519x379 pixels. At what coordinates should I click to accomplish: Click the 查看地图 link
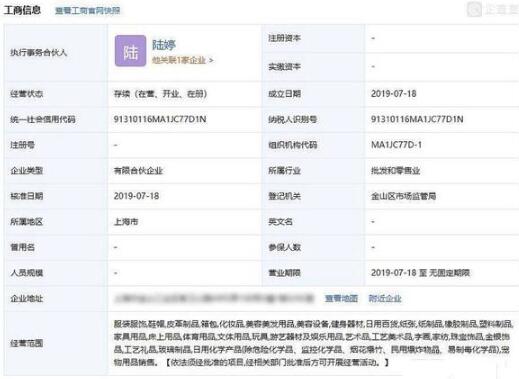pyautogui.click(x=341, y=298)
